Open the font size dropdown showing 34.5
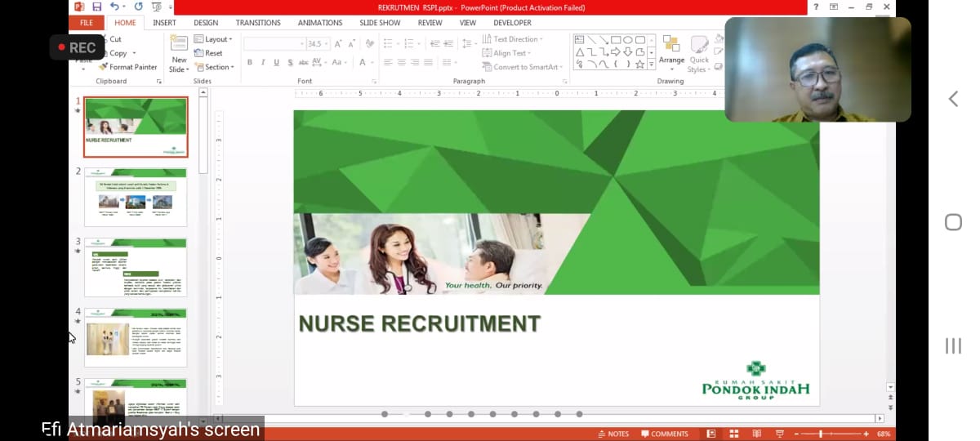980x441 pixels. pyautogui.click(x=326, y=44)
